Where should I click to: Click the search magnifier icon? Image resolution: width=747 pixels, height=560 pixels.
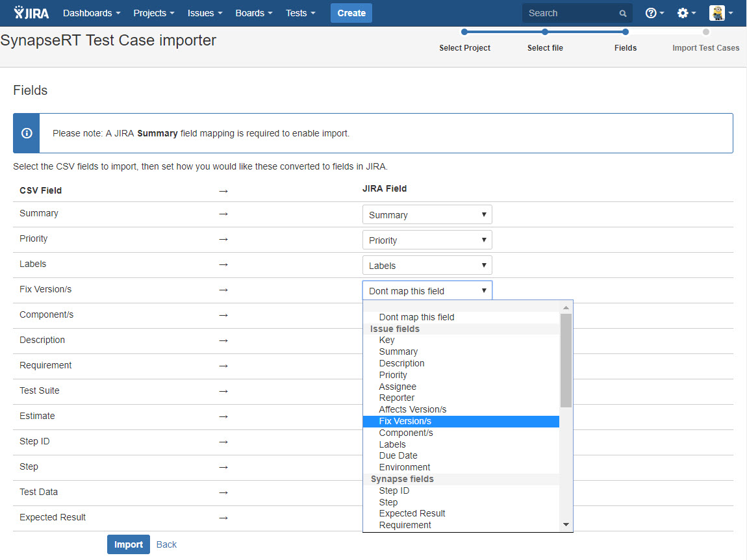click(x=623, y=13)
